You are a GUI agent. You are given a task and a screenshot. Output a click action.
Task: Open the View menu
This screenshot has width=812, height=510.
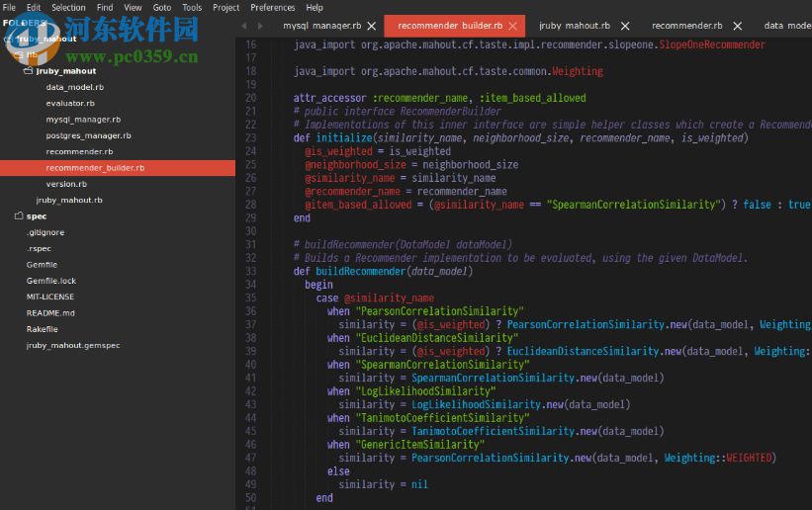pos(133,8)
